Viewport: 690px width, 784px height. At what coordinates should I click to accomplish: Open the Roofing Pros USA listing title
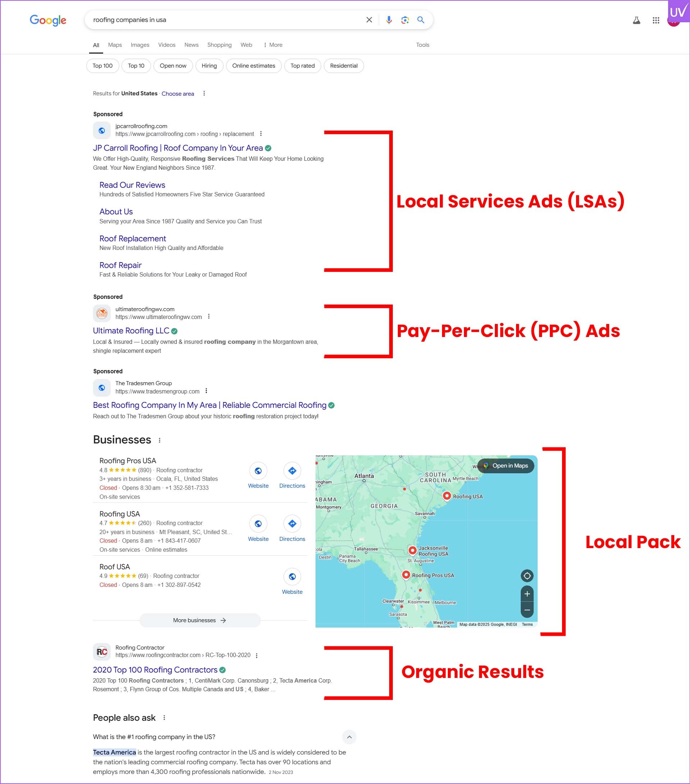[x=128, y=461]
